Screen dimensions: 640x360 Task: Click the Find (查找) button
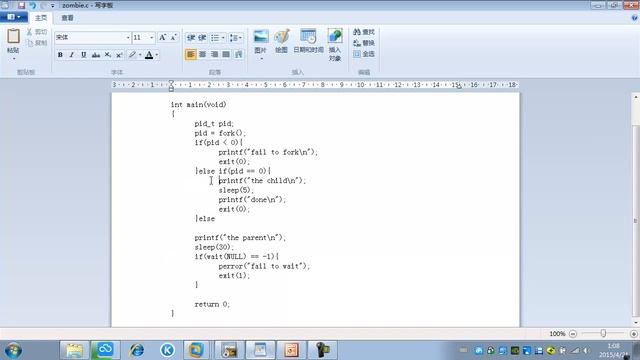point(364,32)
